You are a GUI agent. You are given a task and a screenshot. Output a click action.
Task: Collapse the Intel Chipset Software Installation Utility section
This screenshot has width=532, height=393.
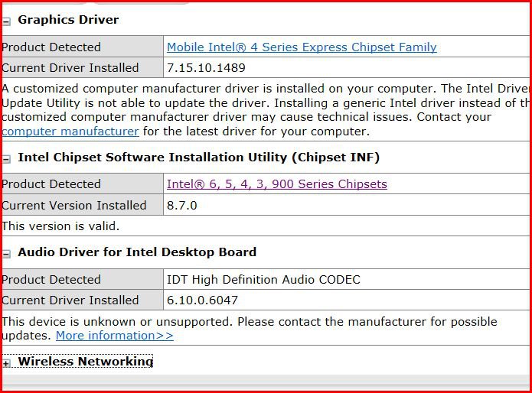6,159
